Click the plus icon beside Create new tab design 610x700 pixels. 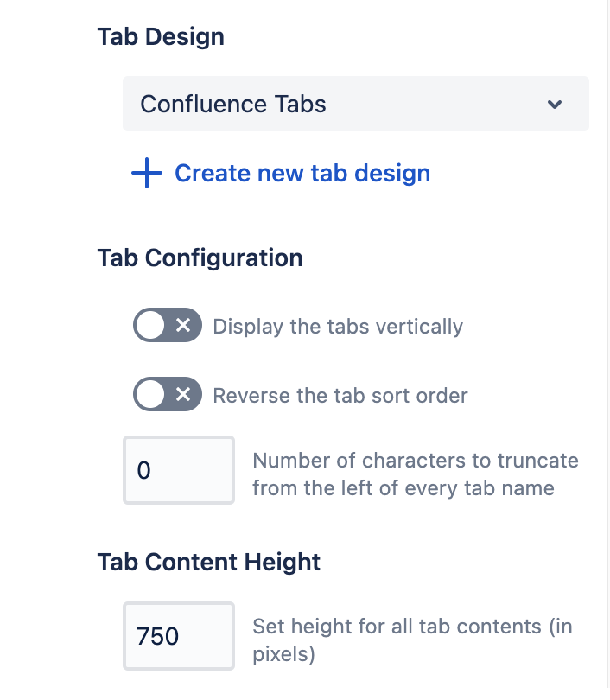click(x=147, y=174)
